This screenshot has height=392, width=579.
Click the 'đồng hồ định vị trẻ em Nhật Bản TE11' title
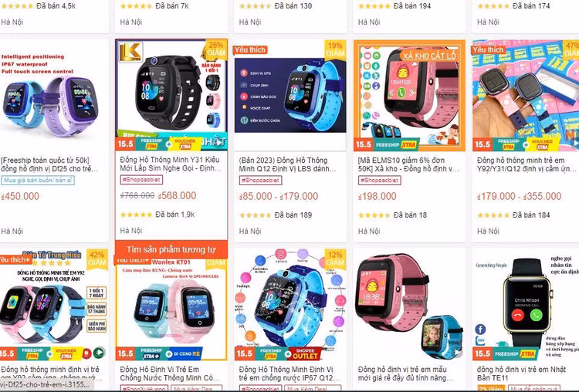coord(521,373)
